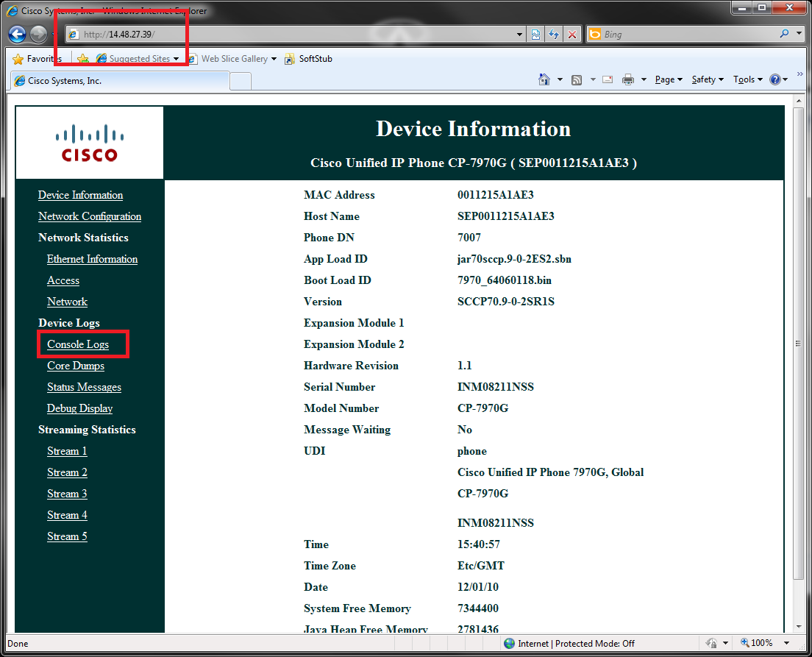Open the Bing search provider dropdown arrow

point(799,34)
